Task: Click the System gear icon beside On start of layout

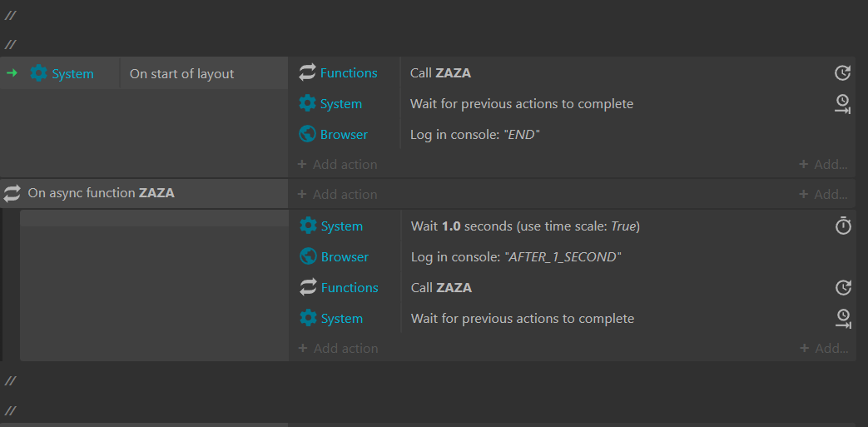Action: tap(38, 73)
